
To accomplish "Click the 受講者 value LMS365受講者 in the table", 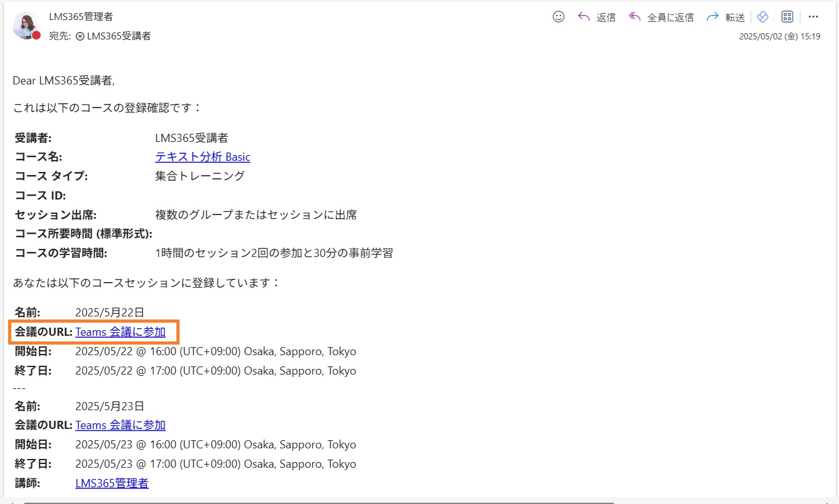I will [191, 138].
